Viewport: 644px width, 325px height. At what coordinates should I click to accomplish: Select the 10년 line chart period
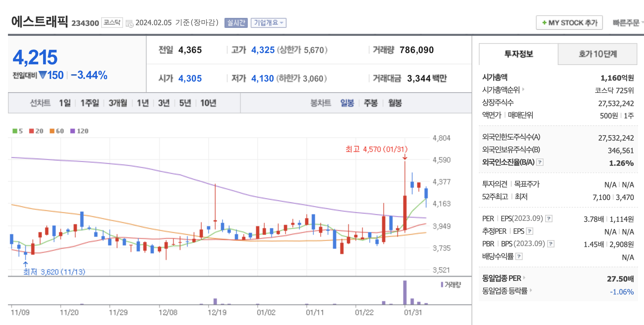click(208, 103)
